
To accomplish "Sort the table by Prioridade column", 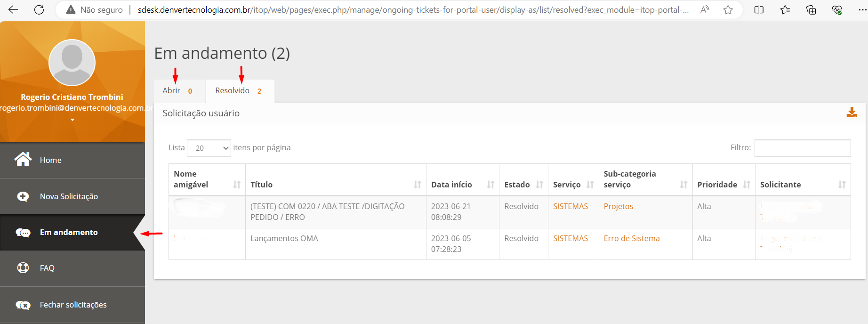I will tap(747, 185).
